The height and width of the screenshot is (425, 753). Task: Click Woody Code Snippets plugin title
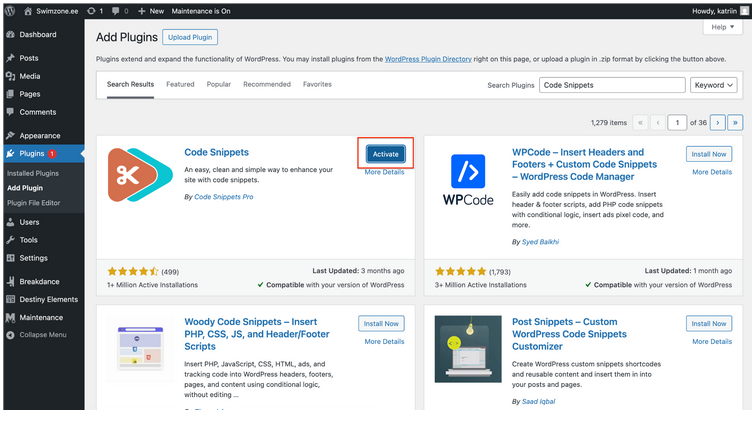(257, 334)
